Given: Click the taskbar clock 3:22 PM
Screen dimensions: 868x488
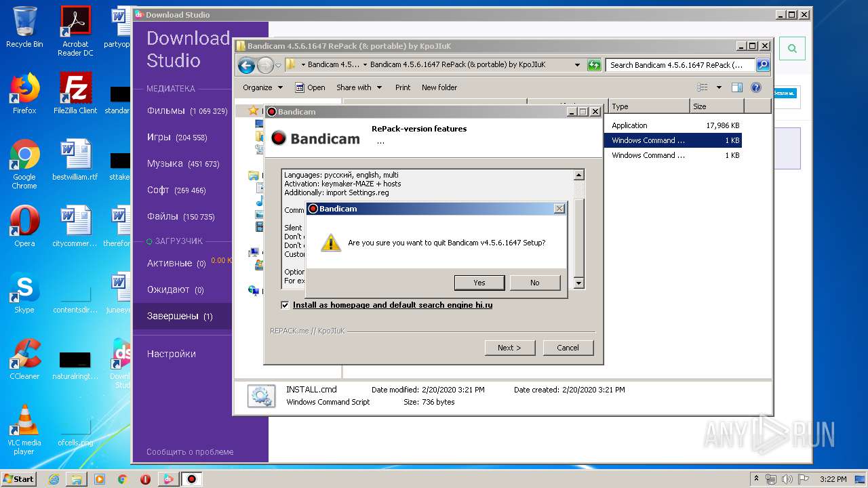Looking at the screenshot, I should (833, 479).
